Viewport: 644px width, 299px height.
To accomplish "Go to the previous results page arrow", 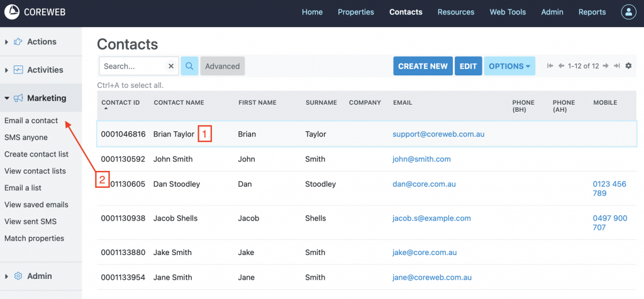I will (561, 66).
